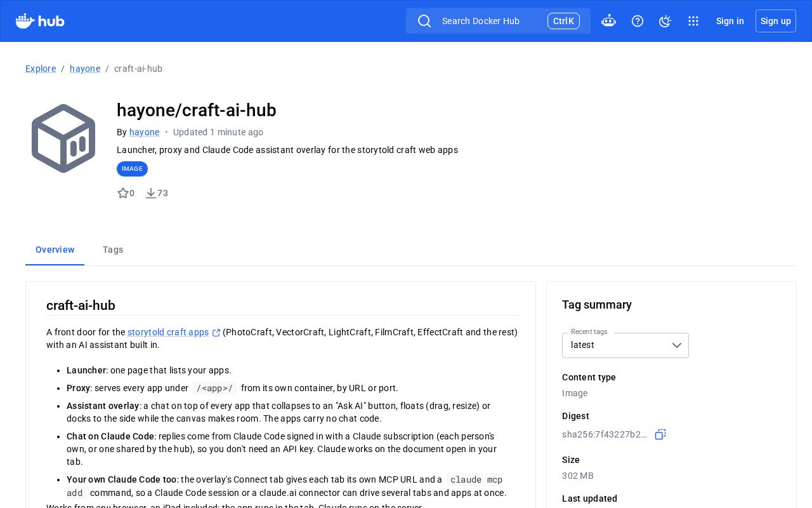Click the search magnifier icon

[x=424, y=21]
